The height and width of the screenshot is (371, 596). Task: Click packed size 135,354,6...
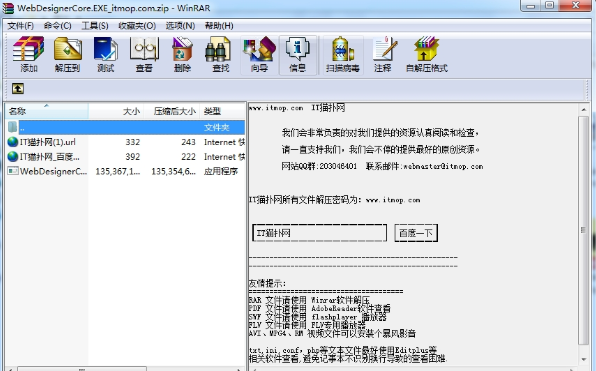(173, 171)
